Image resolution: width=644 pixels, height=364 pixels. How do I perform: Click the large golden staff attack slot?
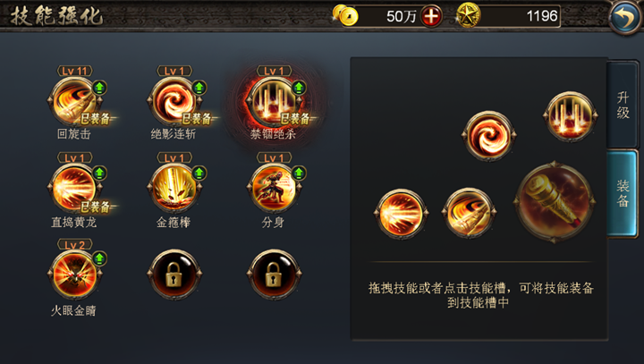pyautogui.click(x=554, y=202)
